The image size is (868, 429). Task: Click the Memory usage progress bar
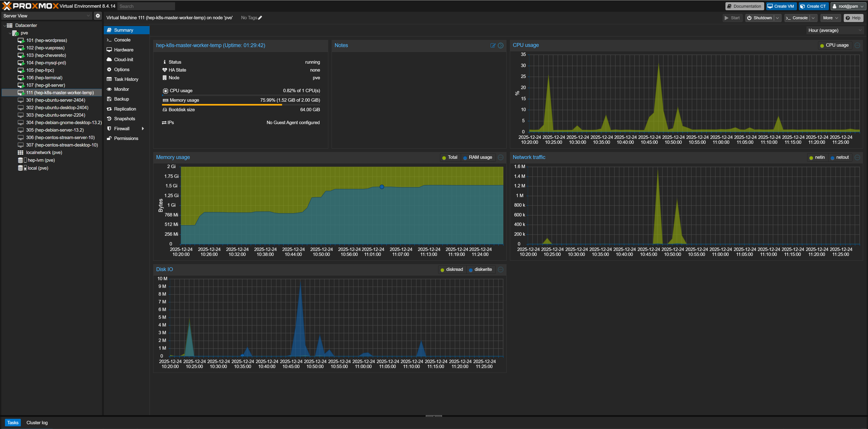point(241,105)
